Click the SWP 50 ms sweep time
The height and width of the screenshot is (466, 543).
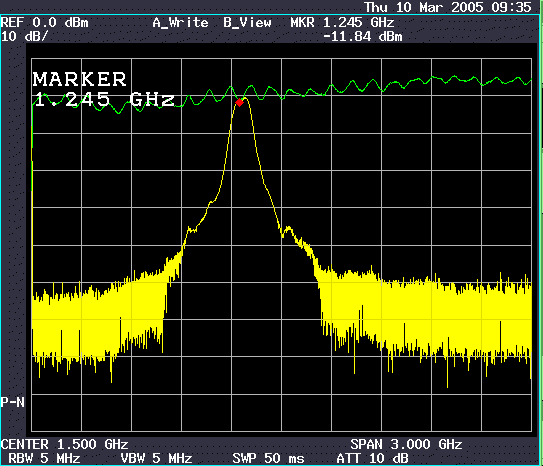268,458
